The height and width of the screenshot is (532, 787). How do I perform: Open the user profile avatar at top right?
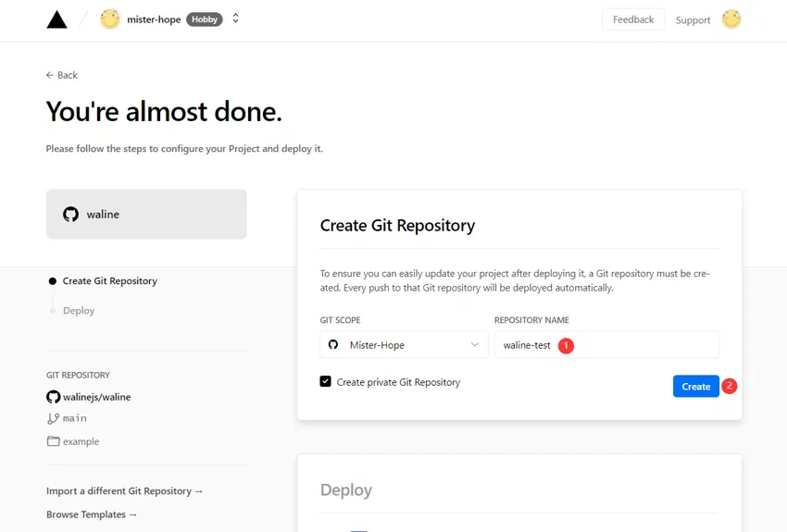[x=731, y=19]
